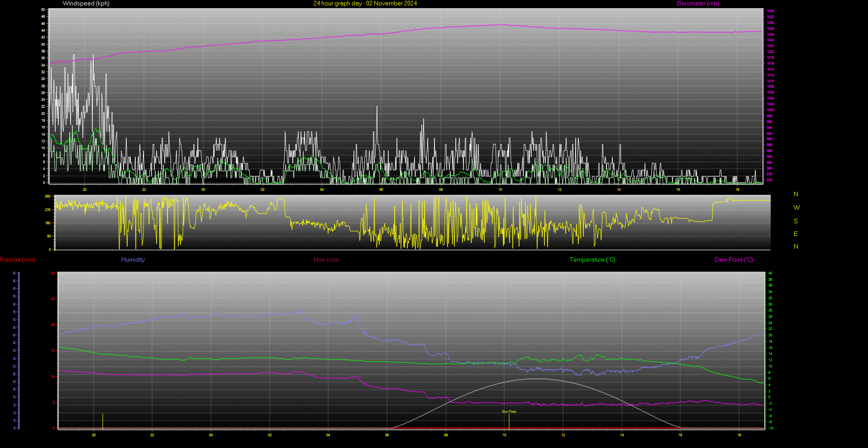The image size is (868, 448).
Task: Select hour 16 on temperature graph time axis
Action: 680,435
